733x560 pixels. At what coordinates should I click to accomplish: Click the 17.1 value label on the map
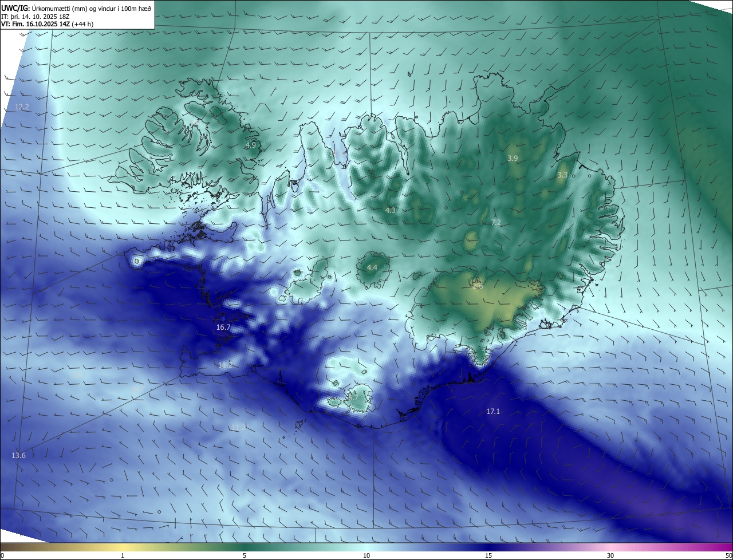coord(493,411)
